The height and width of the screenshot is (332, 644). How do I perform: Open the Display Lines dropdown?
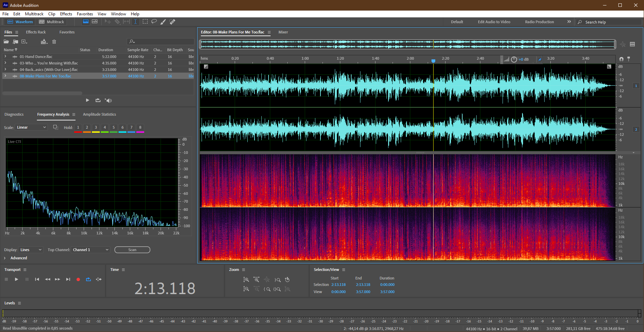[31, 250]
